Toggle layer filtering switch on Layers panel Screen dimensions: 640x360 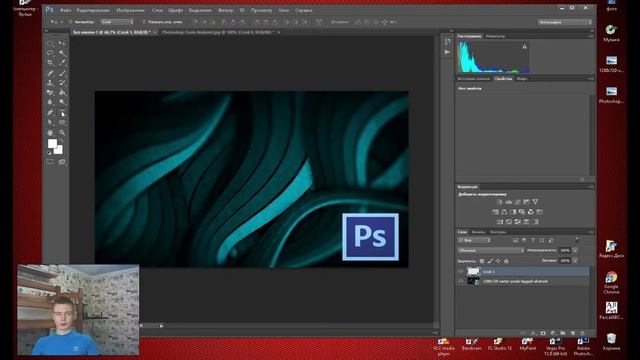(577, 240)
